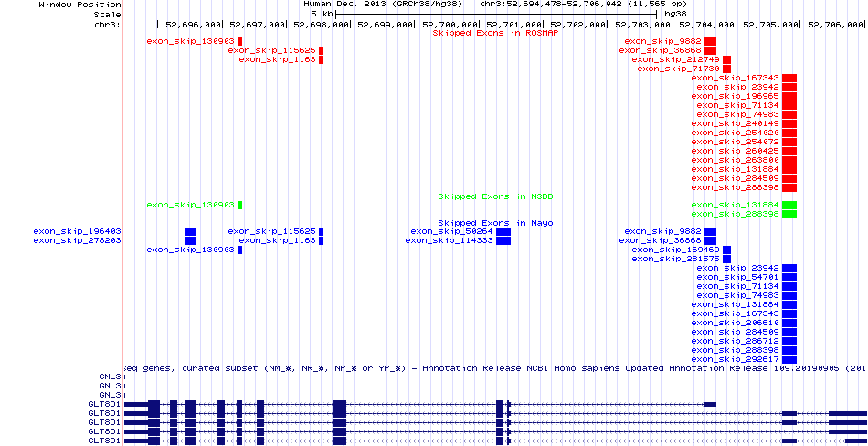Click the topmost GNL3 gene label
868x446 pixels.
coord(110,377)
